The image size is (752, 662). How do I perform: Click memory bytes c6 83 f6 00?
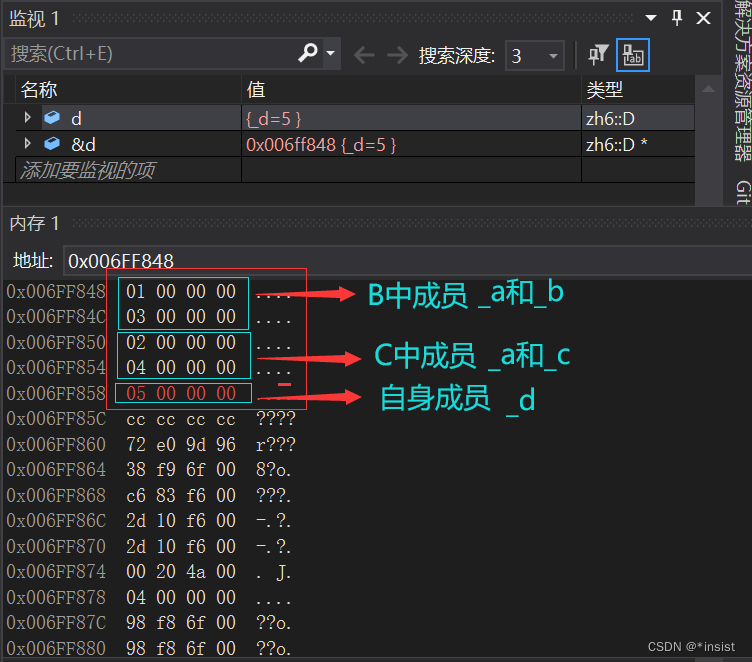pos(181,495)
